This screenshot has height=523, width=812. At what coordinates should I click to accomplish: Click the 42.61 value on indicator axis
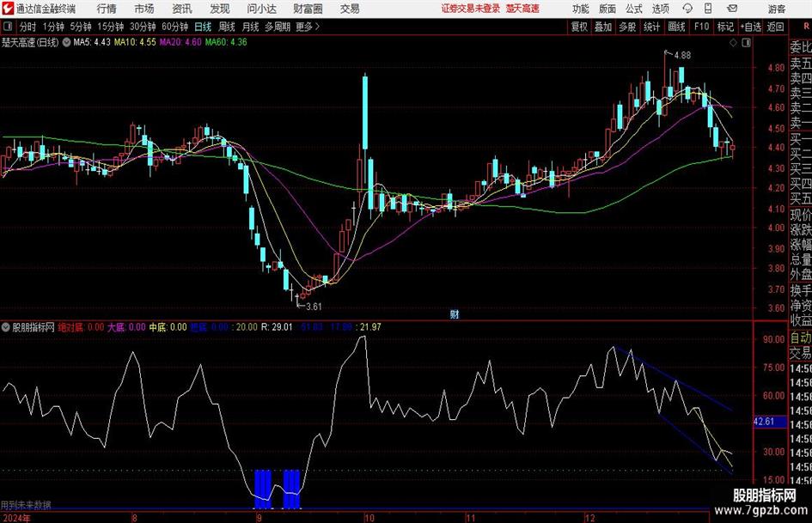pos(764,422)
